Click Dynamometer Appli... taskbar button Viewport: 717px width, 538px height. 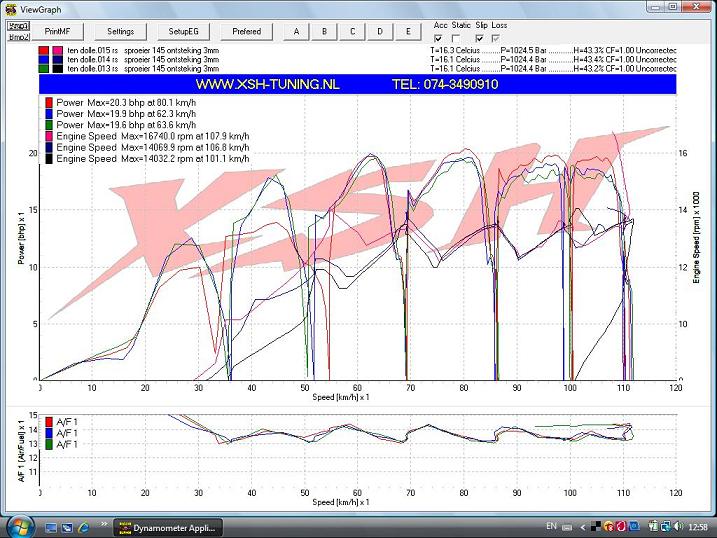[x=168, y=528]
